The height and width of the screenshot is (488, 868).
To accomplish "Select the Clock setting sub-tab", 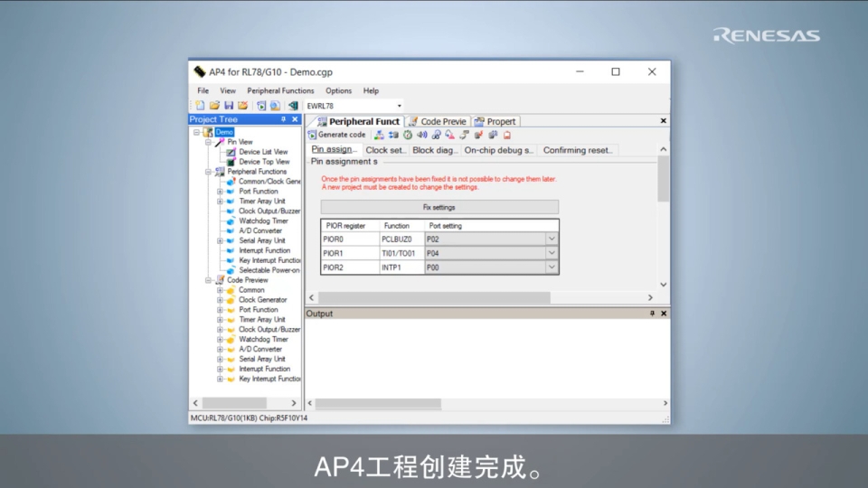I will (386, 150).
